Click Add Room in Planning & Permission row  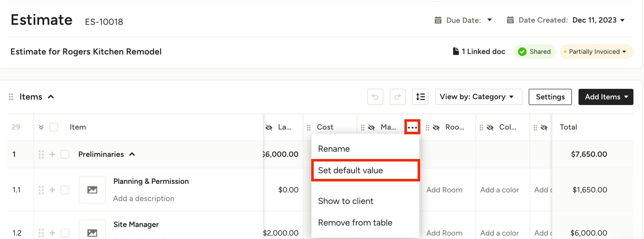tap(444, 190)
